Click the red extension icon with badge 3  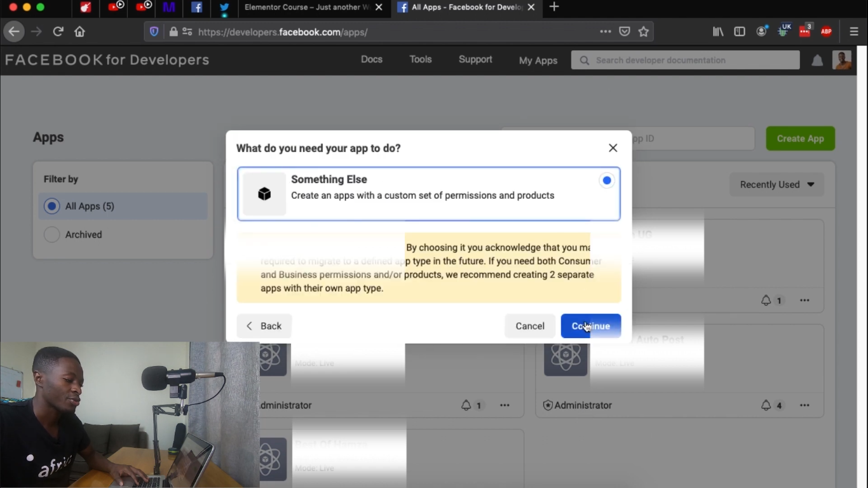point(805,30)
